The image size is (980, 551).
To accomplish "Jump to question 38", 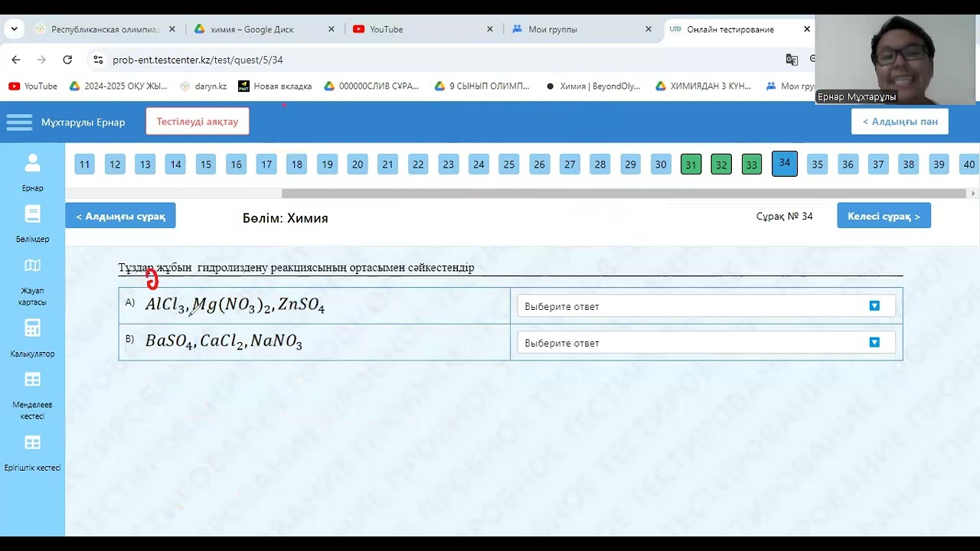I will (908, 165).
